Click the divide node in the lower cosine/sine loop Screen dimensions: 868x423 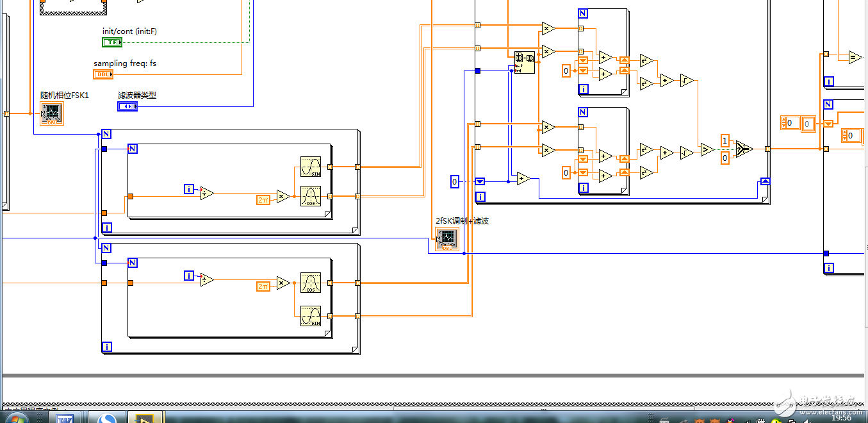click(x=206, y=279)
